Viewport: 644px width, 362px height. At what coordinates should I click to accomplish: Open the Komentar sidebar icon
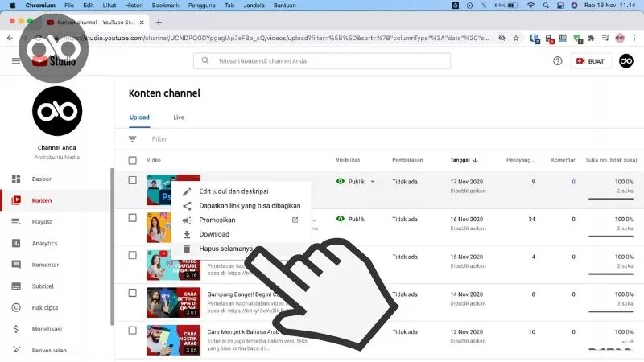[16, 265]
